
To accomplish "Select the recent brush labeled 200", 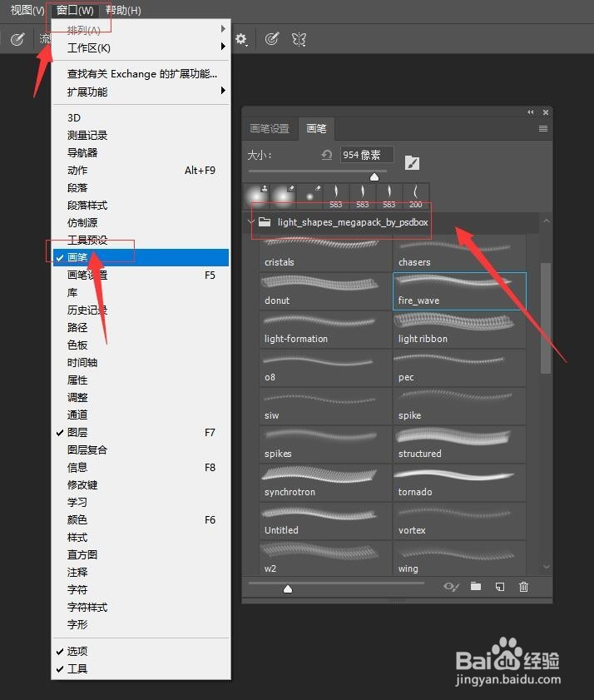I will (x=415, y=196).
